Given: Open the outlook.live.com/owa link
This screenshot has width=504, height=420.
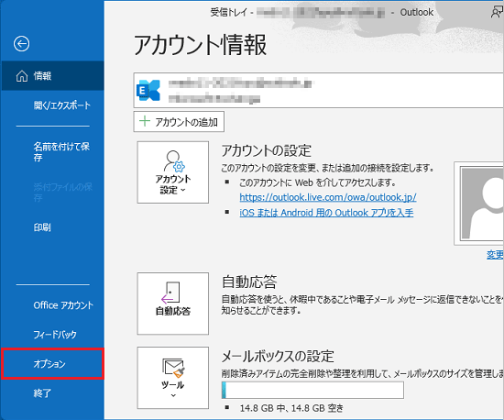Looking at the screenshot, I should pos(328,197).
